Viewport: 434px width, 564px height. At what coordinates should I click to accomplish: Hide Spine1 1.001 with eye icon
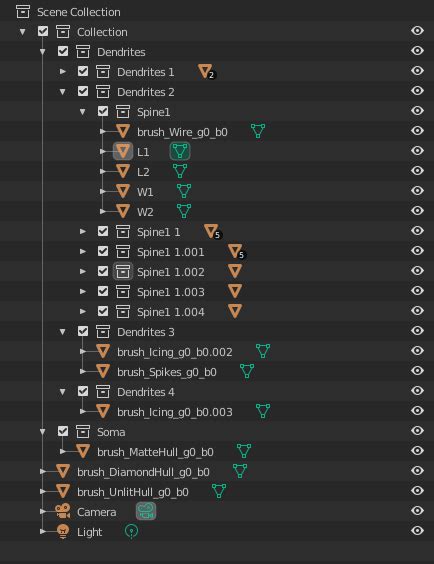[x=417, y=251]
